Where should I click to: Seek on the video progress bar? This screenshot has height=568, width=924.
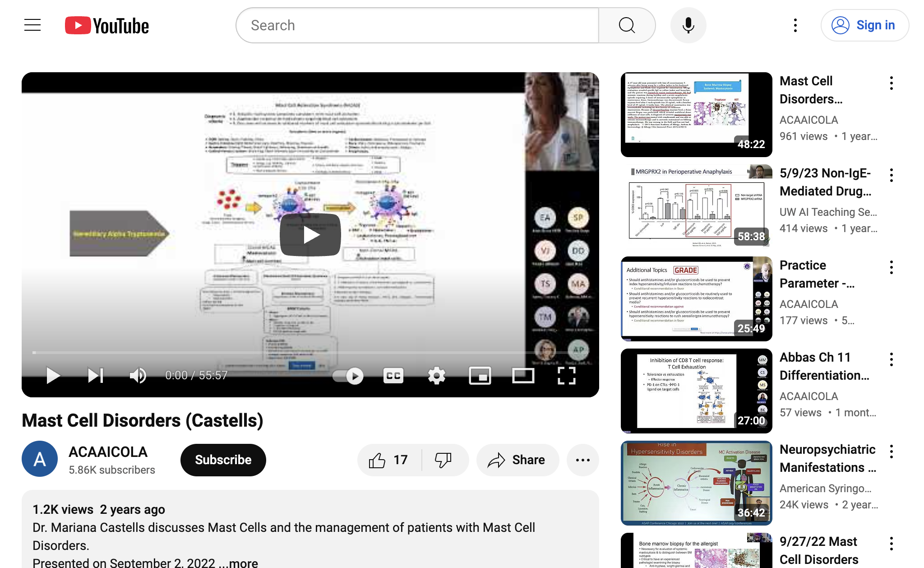310,352
